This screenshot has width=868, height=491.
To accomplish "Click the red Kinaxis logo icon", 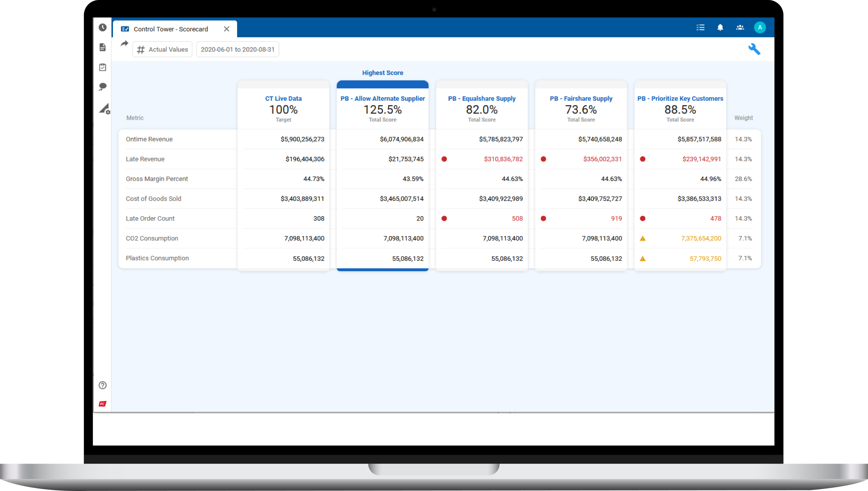I will [x=102, y=404].
